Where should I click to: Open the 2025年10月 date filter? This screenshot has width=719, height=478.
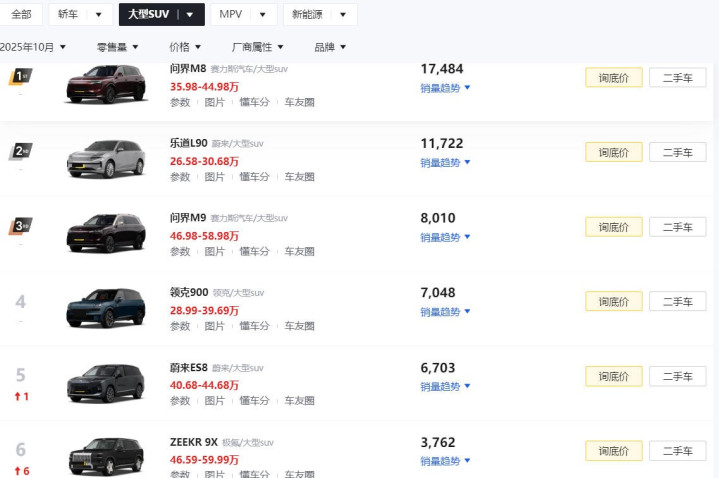pos(33,47)
